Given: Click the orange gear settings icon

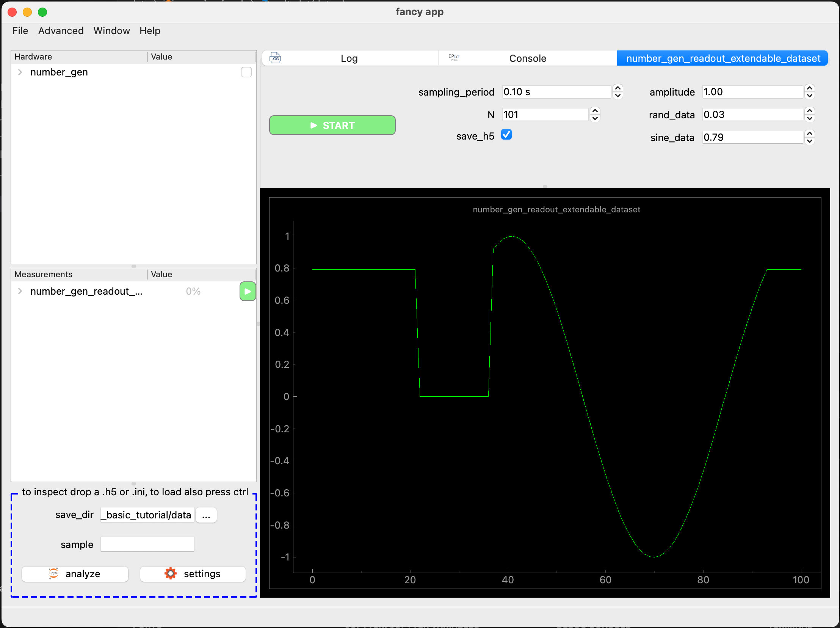Looking at the screenshot, I should click(171, 573).
